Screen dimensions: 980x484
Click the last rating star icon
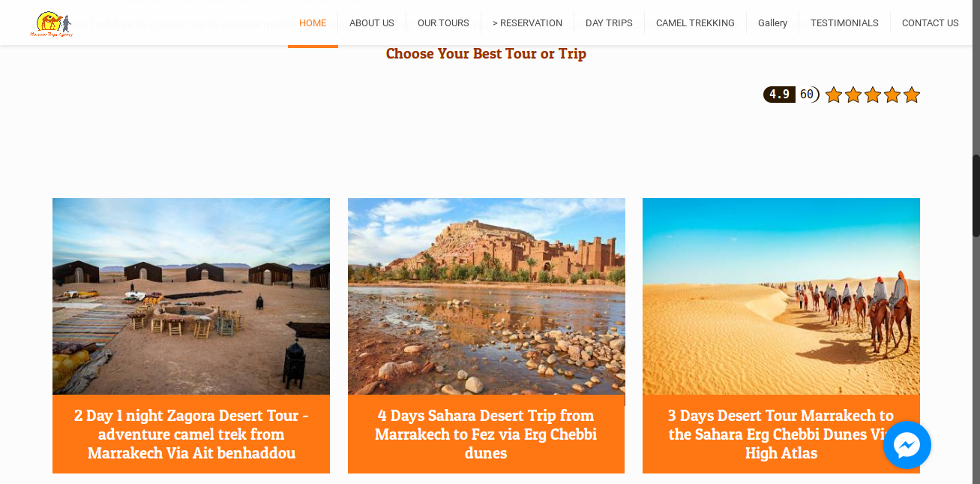(x=912, y=95)
